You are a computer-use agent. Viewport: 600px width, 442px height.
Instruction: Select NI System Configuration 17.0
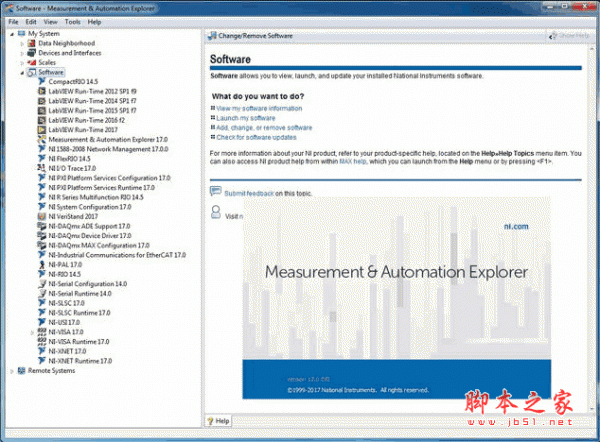[90, 207]
